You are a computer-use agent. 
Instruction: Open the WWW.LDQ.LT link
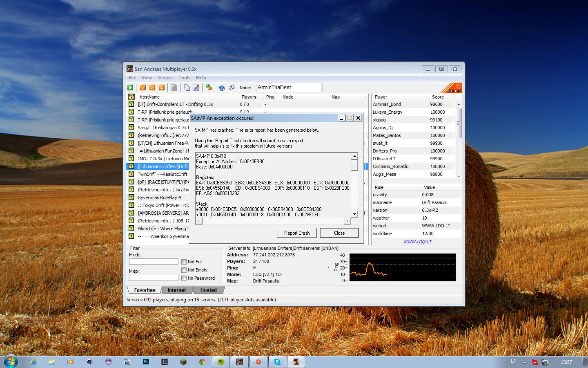pos(417,242)
